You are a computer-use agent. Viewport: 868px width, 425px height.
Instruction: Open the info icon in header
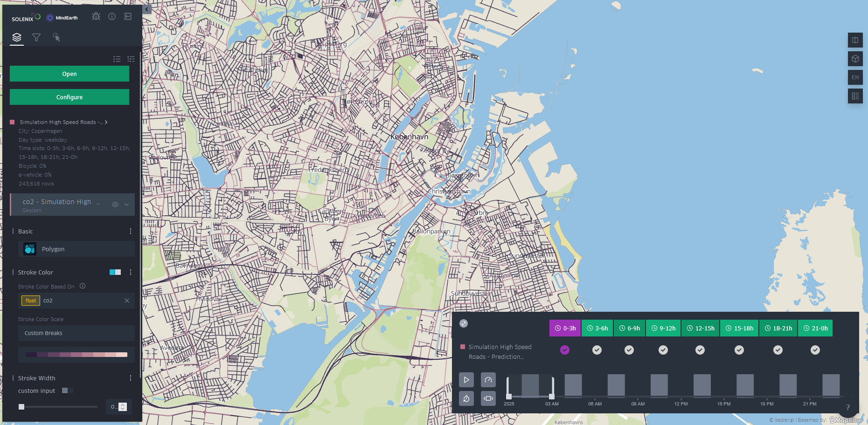point(112,17)
